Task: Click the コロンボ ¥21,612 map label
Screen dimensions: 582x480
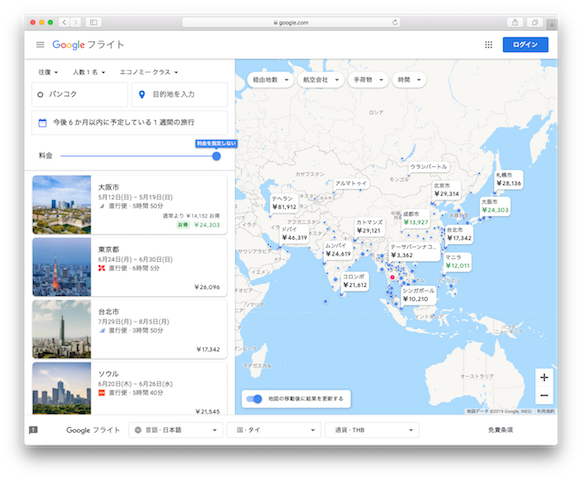Action: pos(355,281)
